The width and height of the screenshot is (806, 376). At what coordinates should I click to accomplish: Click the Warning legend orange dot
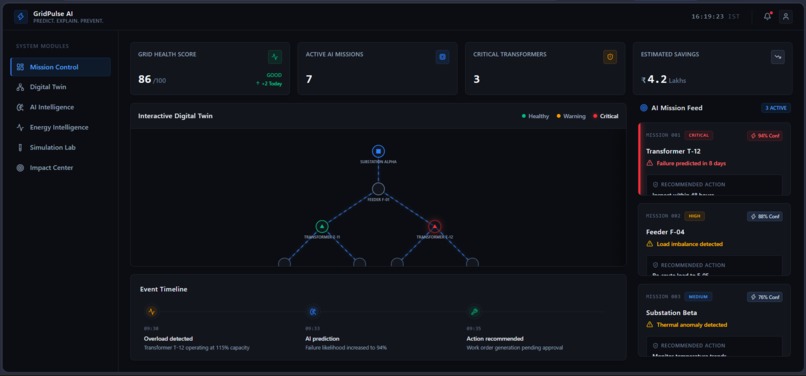coord(559,116)
